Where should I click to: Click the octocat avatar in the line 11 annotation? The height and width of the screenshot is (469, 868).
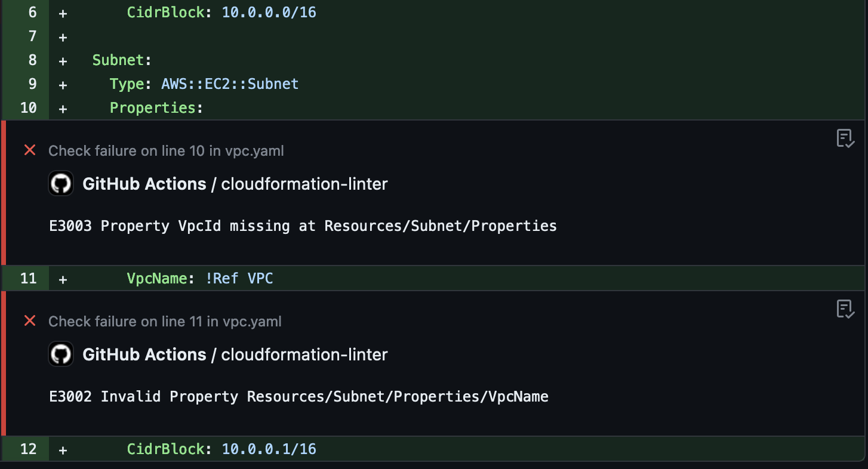60,354
